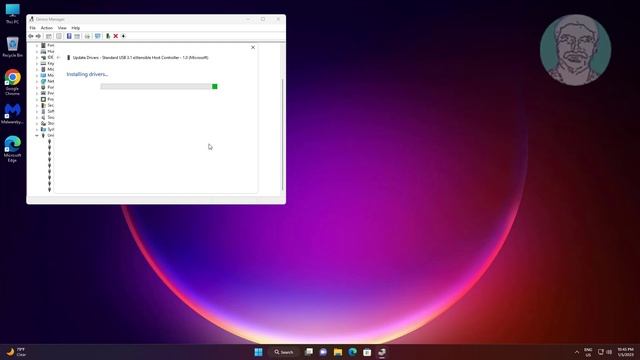Open Task View on the taskbar
This screenshot has height=360, width=640.
(x=309, y=352)
